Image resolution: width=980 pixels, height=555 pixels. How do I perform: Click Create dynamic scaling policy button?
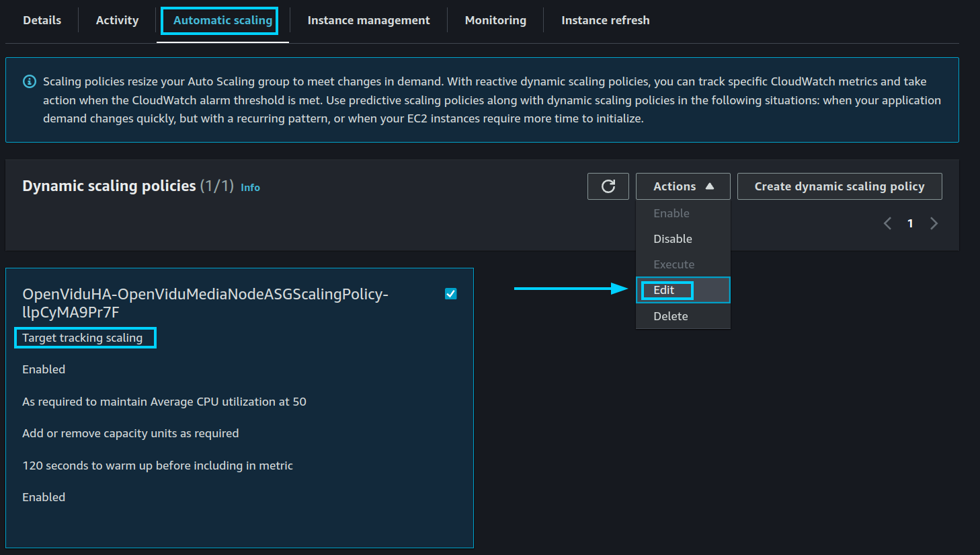[839, 186]
